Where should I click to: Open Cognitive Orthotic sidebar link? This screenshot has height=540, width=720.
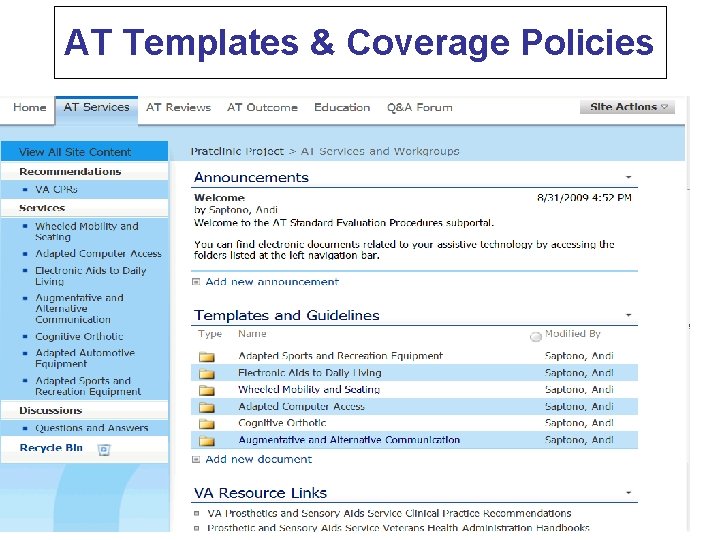[x=79, y=337]
